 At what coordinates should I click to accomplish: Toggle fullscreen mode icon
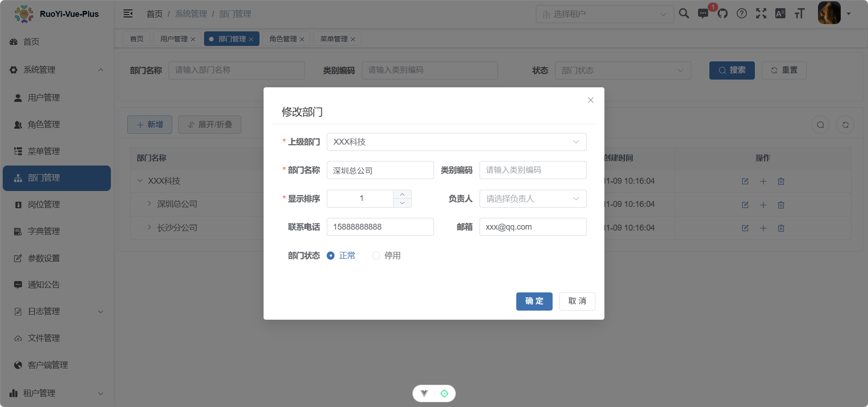pyautogui.click(x=761, y=14)
